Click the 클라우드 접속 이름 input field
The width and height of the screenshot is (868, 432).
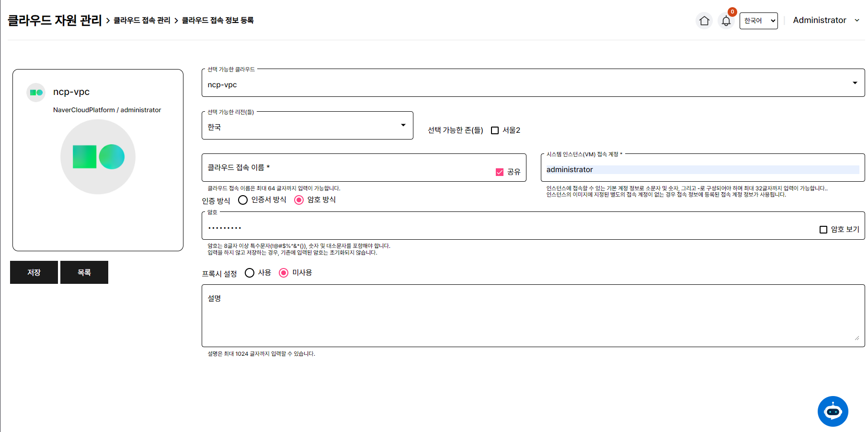tap(345, 168)
